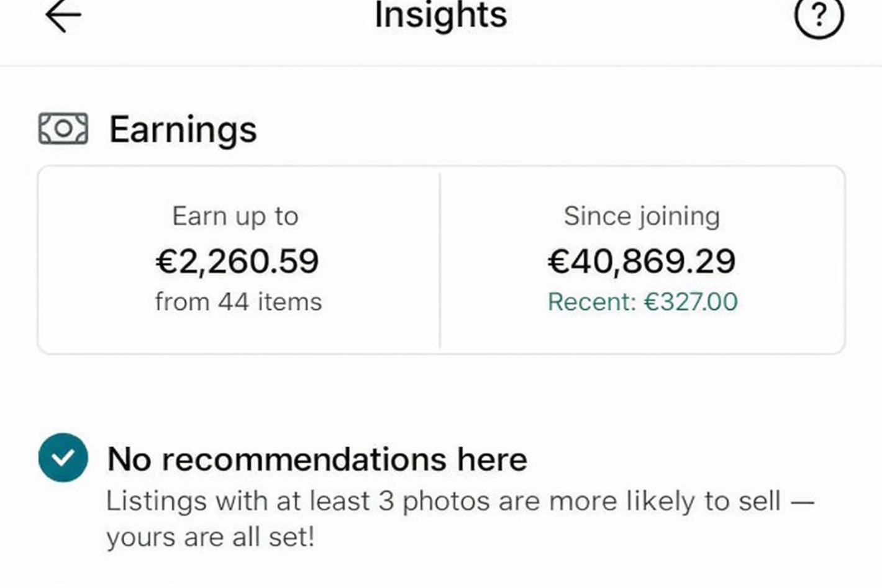Tap the word "Recent:" in green
This screenshot has width=882, height=588.
(591, 302)
